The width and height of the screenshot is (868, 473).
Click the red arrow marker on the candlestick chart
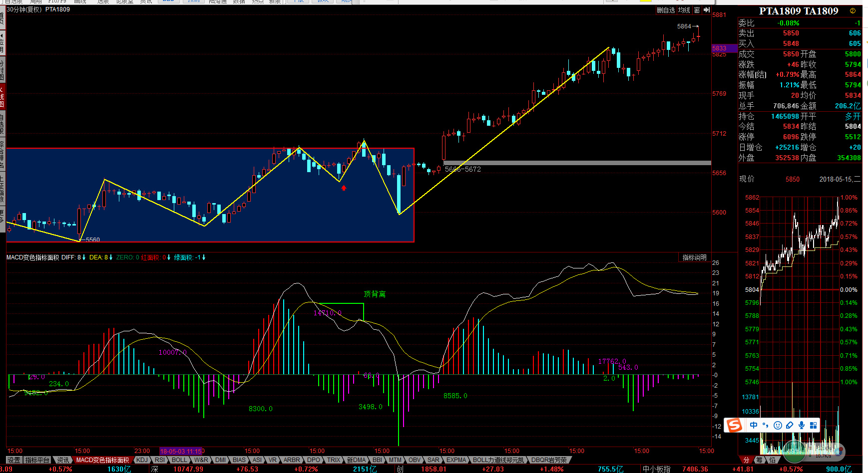(x=344, y=188)
